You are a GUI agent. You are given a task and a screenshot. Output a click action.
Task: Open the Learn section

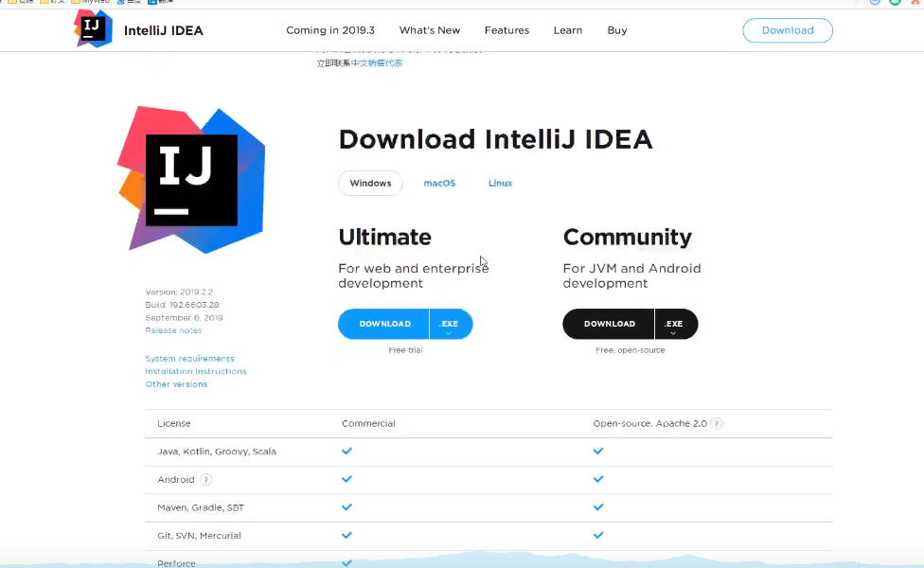[567, 30]
